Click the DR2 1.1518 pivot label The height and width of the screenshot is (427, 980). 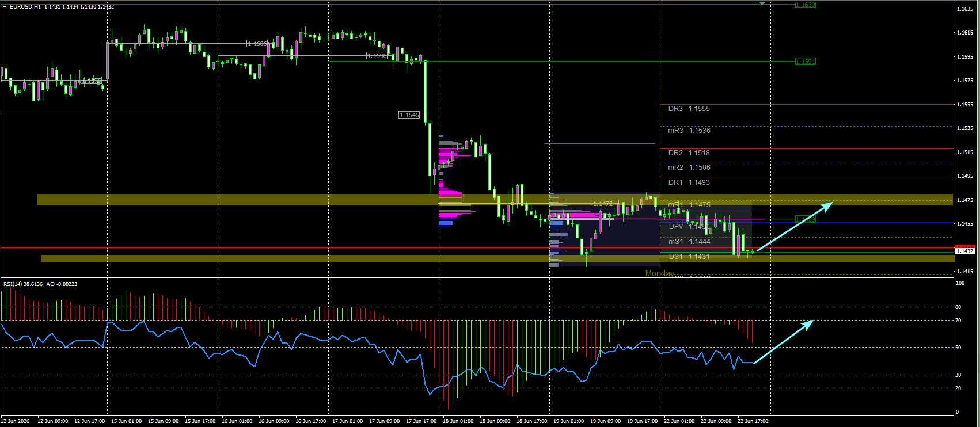[689, 153]
